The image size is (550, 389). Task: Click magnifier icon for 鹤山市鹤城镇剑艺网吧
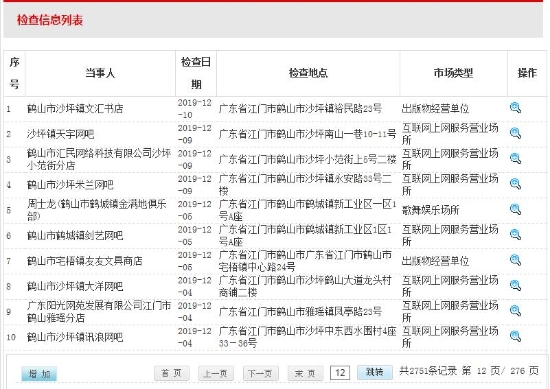pyautogui.click(x=515, y=235)
